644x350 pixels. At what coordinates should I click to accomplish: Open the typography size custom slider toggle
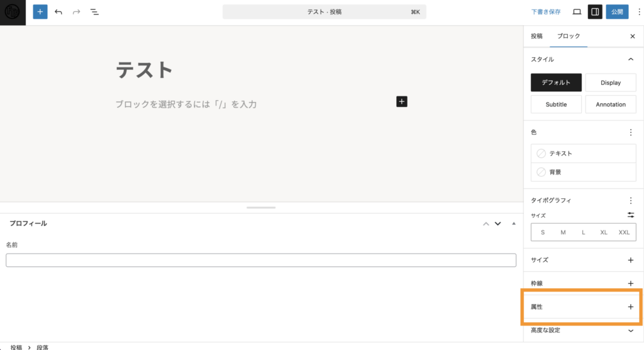[x=630, y=215]
